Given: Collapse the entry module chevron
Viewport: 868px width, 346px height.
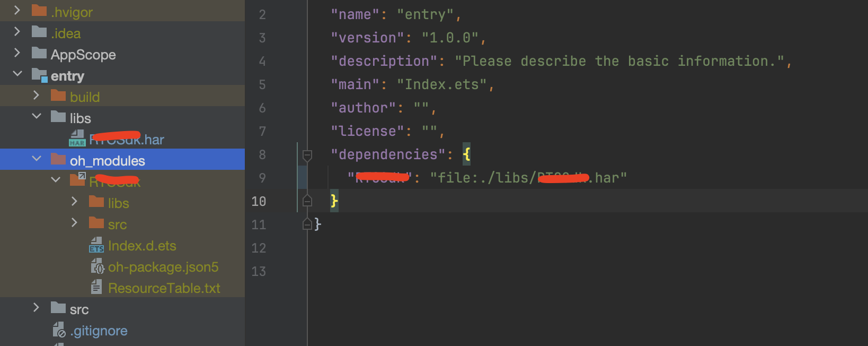Looking at the screenshot, I should [x=17, y=74].
